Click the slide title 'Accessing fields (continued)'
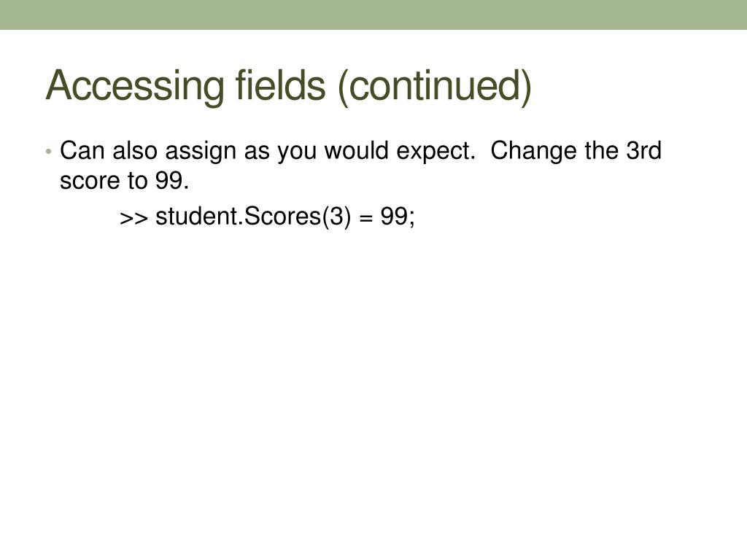747x560 pixels. tap(288, 86)
